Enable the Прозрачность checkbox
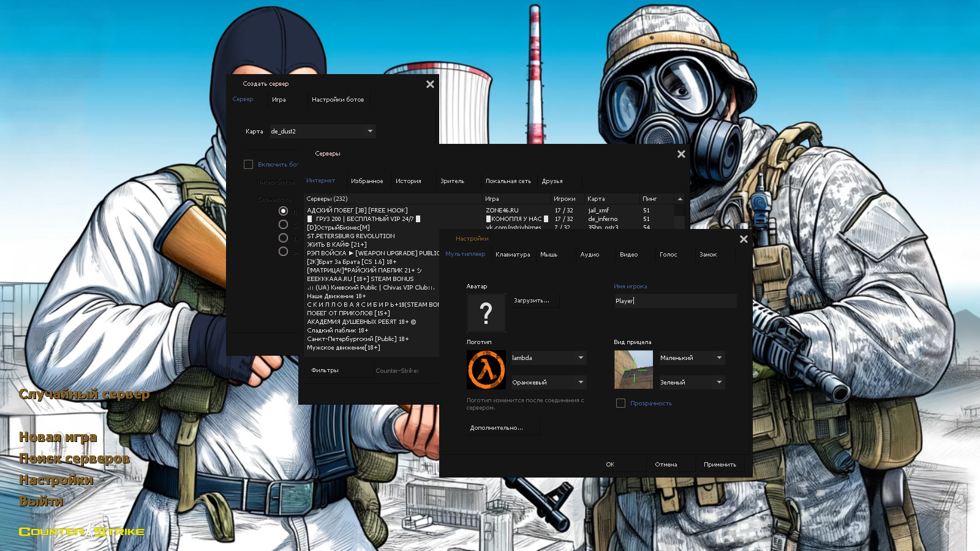This screenshot has height=551, width=980. [x=620, y=403]
